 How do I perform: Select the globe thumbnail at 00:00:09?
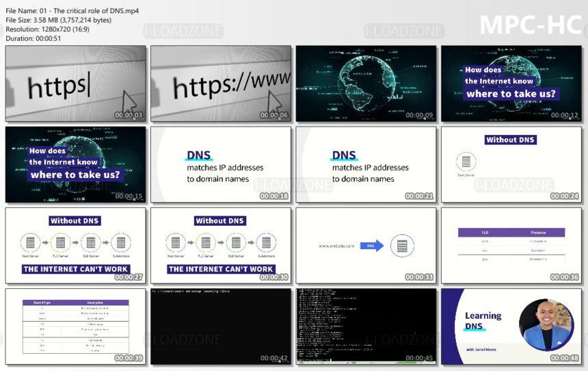click(366, 84)
